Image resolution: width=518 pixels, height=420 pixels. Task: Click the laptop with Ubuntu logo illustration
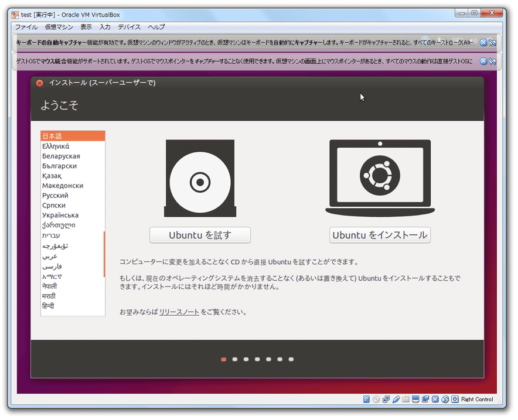coord(380,178)
